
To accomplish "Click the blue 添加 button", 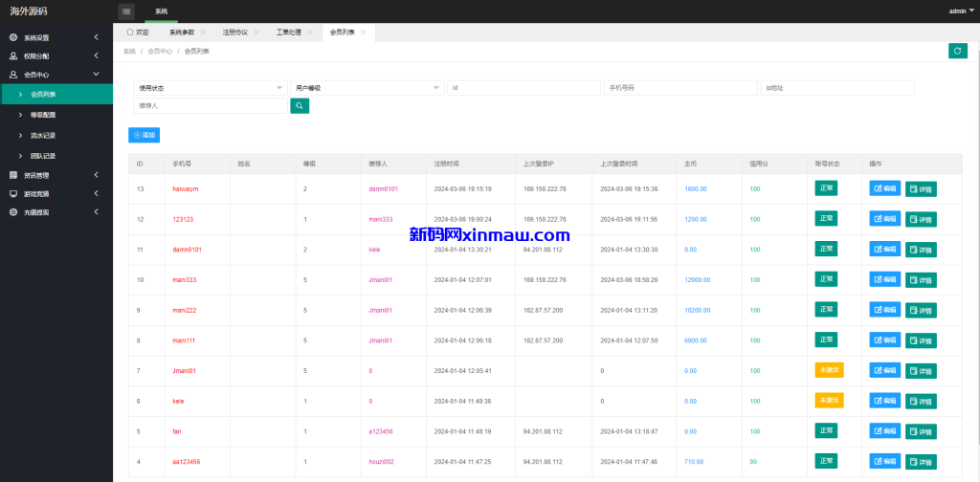I will tap(145, 135).
